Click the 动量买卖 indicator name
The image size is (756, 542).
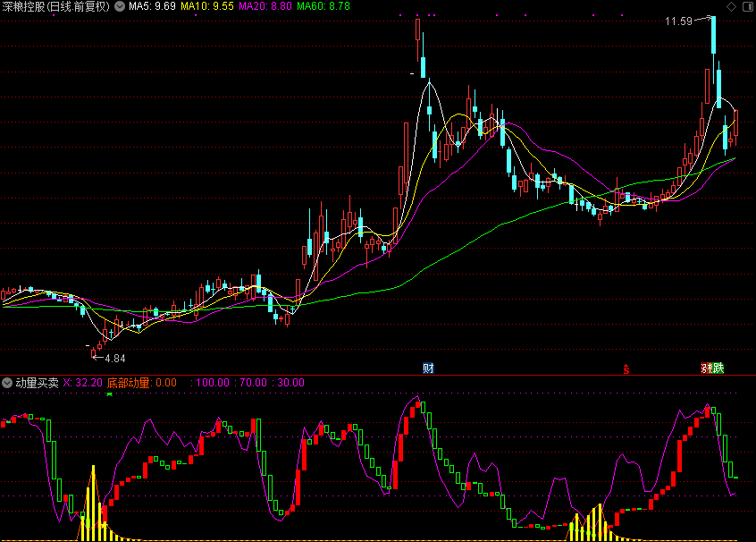coord(37,383)
